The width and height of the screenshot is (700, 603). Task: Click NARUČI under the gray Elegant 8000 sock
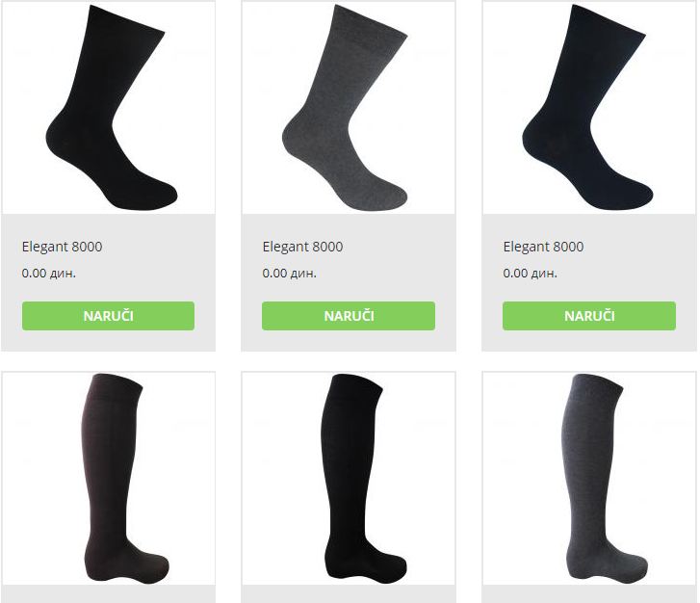tap(349, 316)
